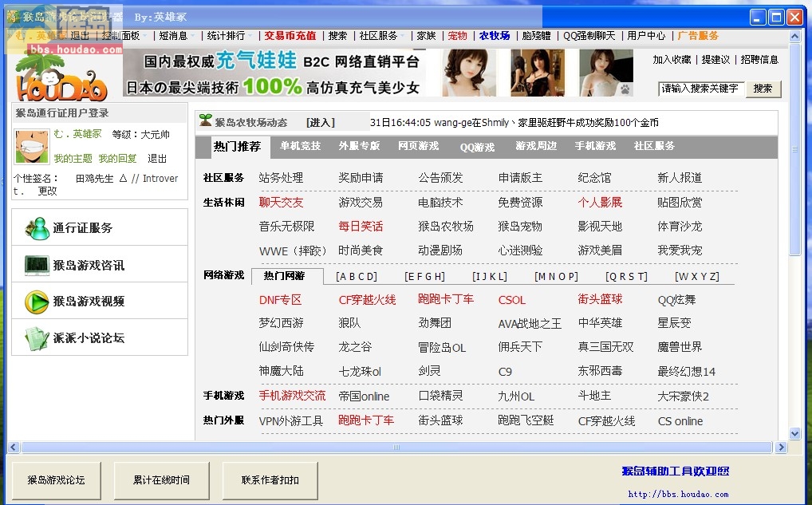Close the 猴岛 tool window

(794, 17)
